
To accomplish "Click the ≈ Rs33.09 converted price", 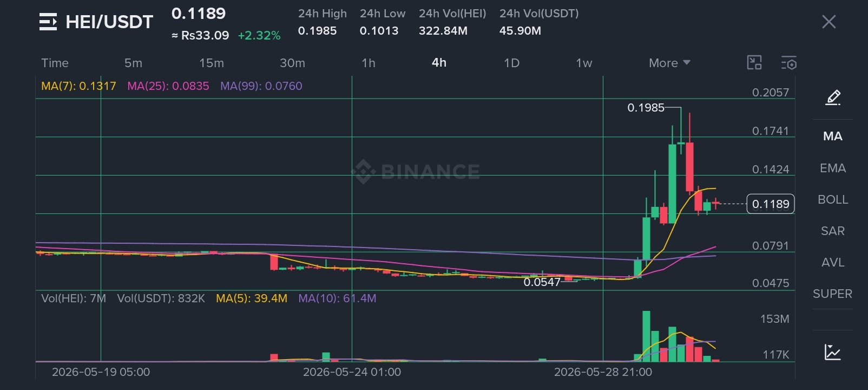I will pyautogui.click(x=200, y=36).
